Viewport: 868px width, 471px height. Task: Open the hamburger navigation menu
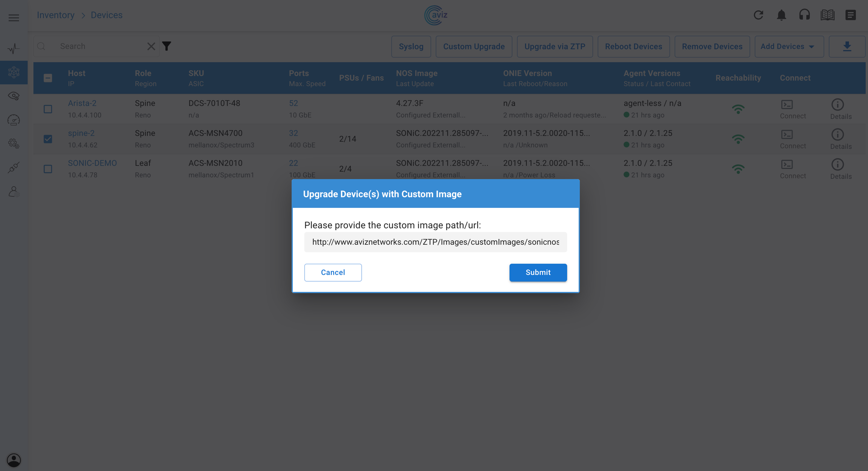pyautogui.click(x=14, y=18)
